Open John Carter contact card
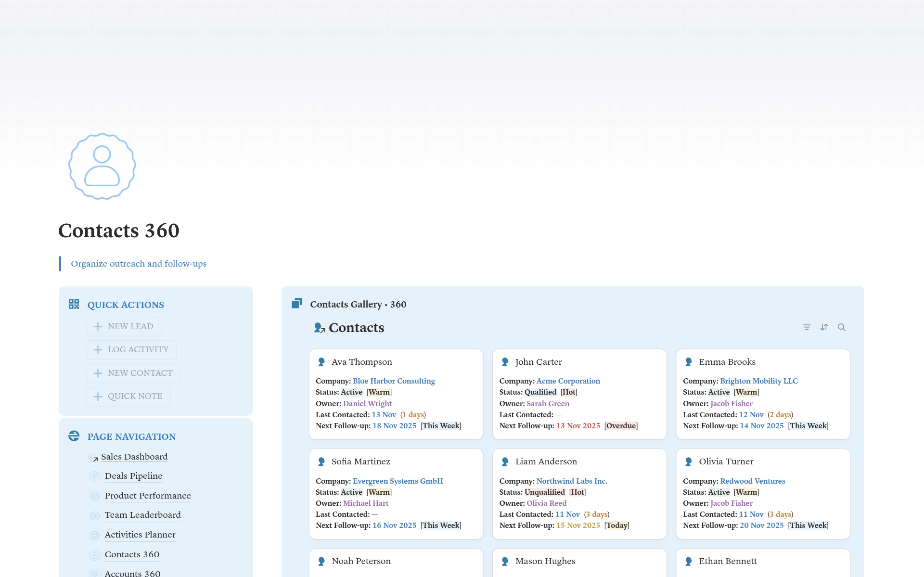 tap(579, 394)
